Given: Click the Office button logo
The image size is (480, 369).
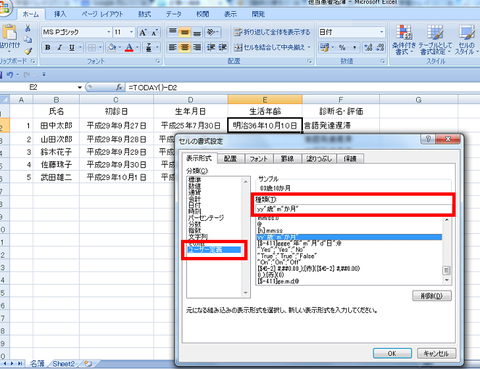Looking at the screenshot, I should [5, 8].
